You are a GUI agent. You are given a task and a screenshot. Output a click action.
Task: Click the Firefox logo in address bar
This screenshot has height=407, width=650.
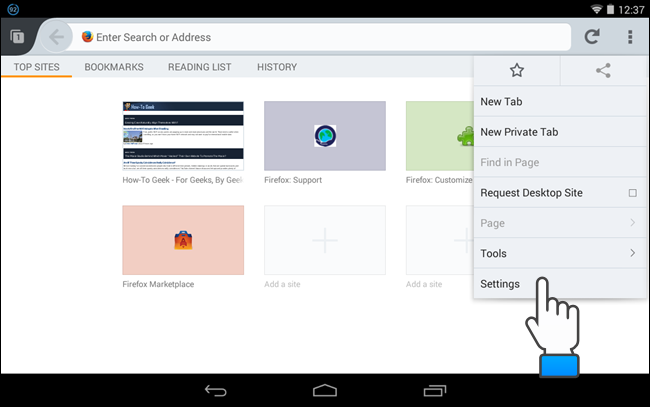click(87, 37)
